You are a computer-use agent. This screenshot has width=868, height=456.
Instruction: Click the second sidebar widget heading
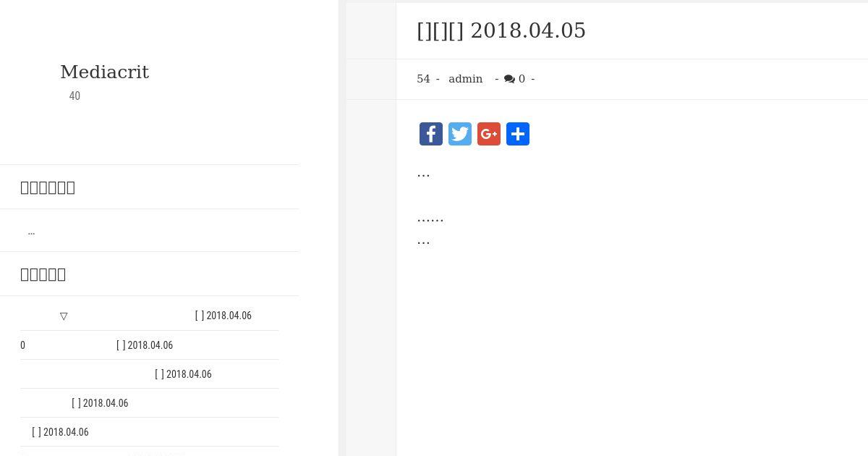point(43,274)
